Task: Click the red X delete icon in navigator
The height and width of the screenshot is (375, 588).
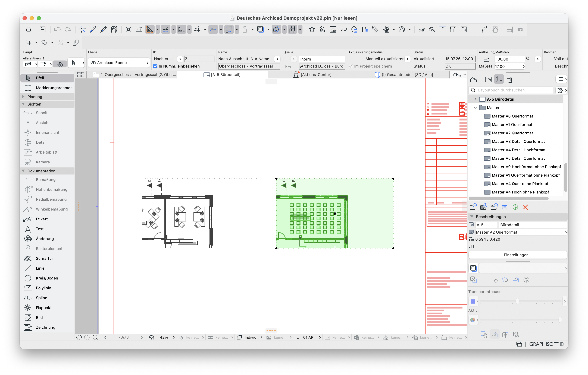Action: 526,207
